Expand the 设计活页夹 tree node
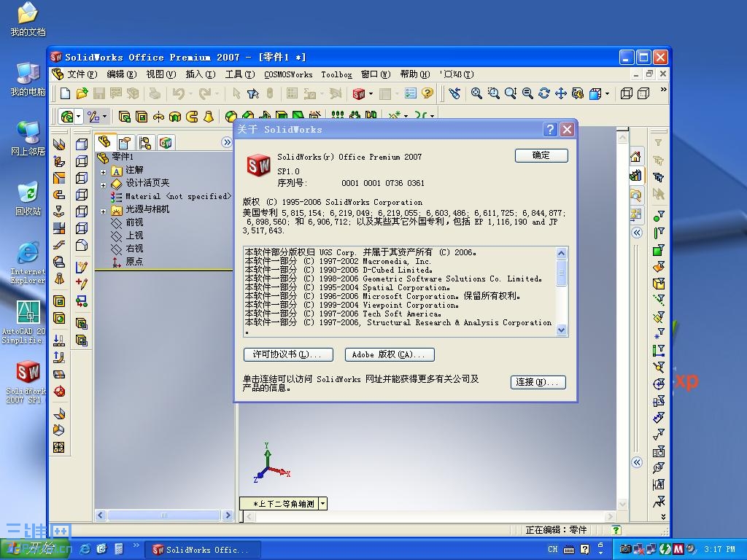Viewport: 747px width, 560px height. [103, 184]
